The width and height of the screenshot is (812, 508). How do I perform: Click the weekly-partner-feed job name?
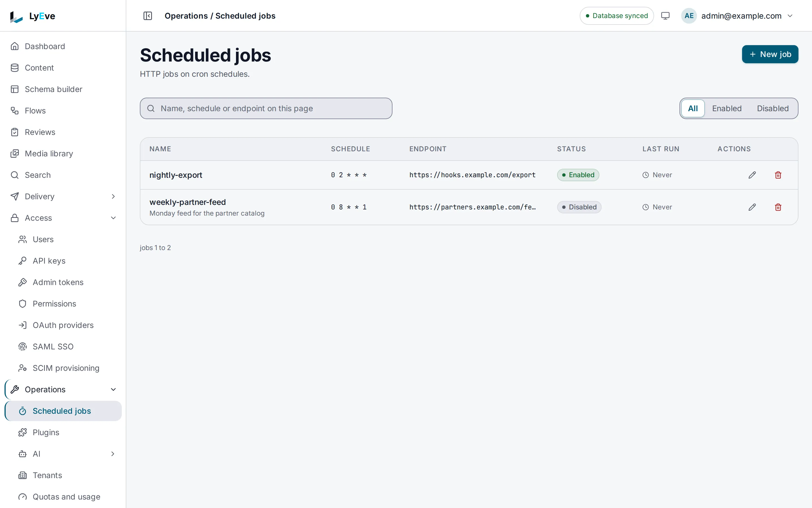coord(187,202)
